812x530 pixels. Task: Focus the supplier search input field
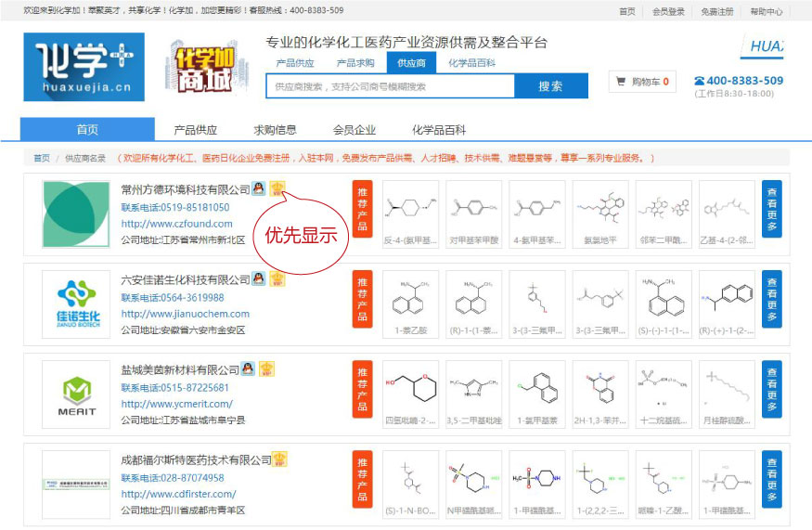390,86
